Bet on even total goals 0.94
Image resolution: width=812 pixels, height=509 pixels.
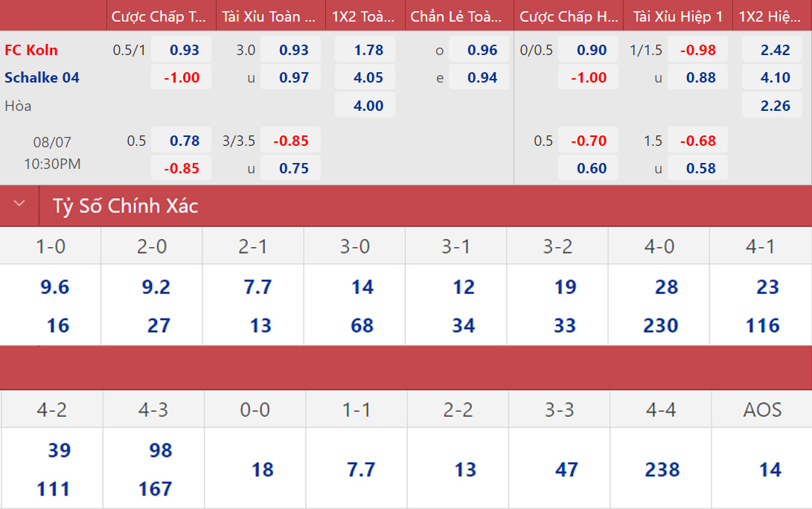tap(482, 77)
